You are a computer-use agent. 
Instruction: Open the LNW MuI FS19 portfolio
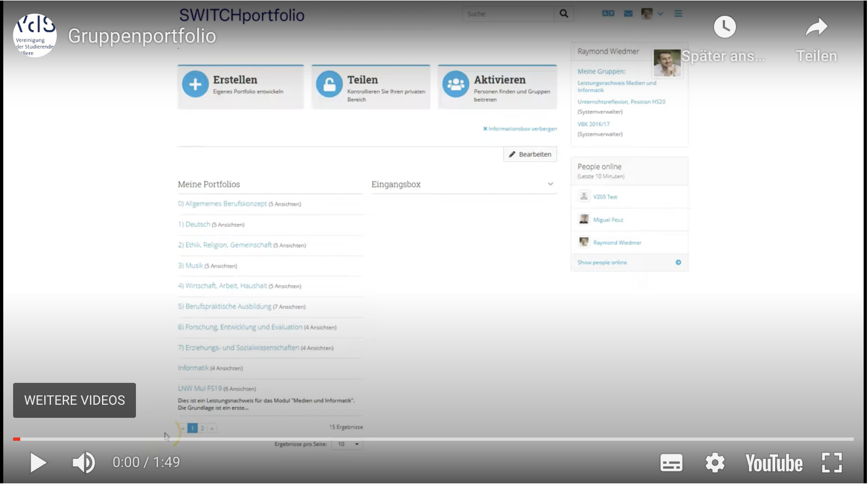pyautogui.click(x=200, y=388)
